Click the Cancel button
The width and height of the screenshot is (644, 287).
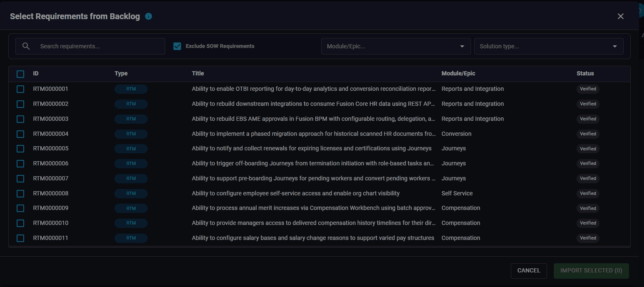[x=529, y=270]
